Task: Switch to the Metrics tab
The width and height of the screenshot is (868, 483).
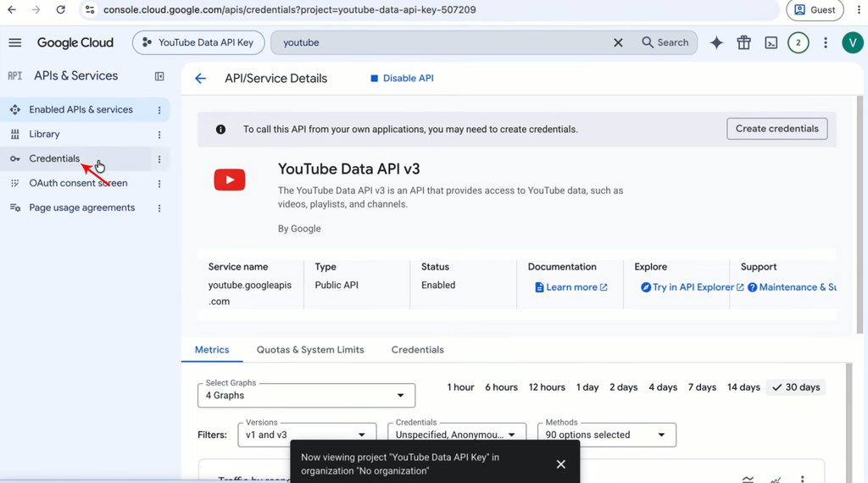Action: click(212, 350)
